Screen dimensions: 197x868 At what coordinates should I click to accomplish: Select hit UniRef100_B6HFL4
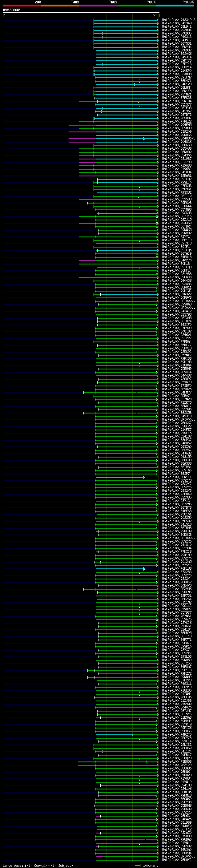pos(177,271)
